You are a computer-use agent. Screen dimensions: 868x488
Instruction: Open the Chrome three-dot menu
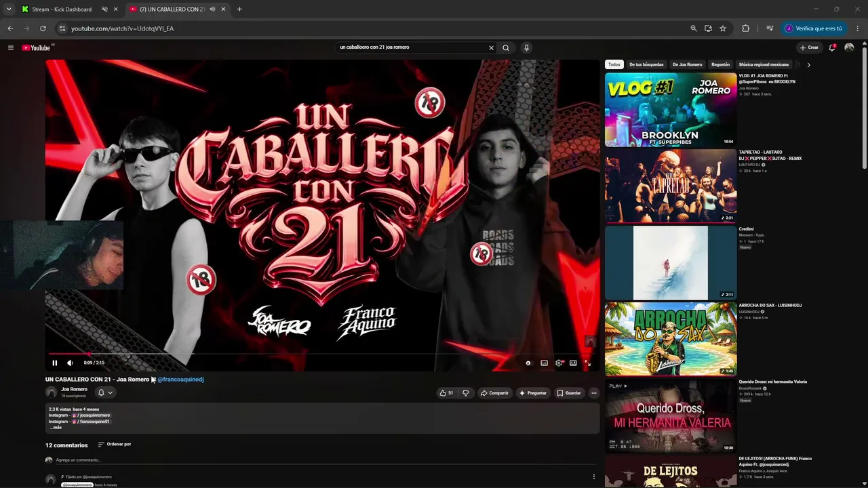click(x=858, y=28)
